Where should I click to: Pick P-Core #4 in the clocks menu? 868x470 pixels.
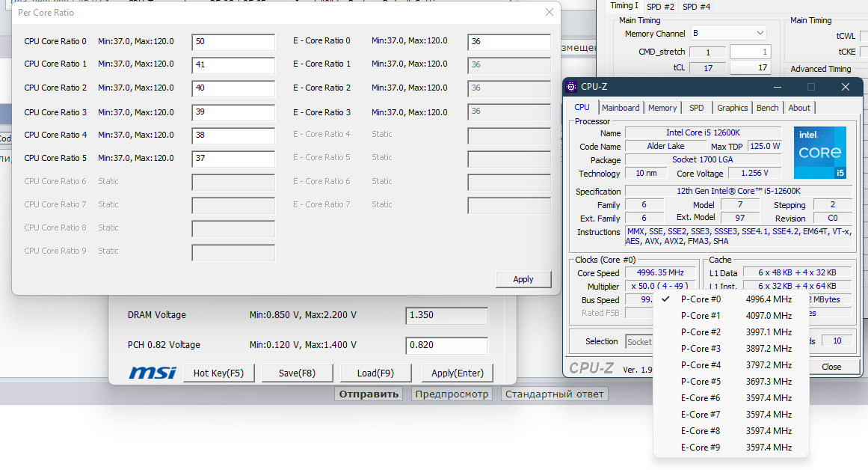(730, 365)
